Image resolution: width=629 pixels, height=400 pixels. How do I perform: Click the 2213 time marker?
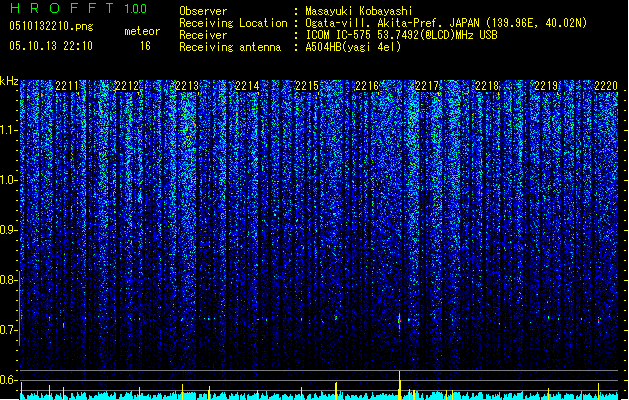187,86
